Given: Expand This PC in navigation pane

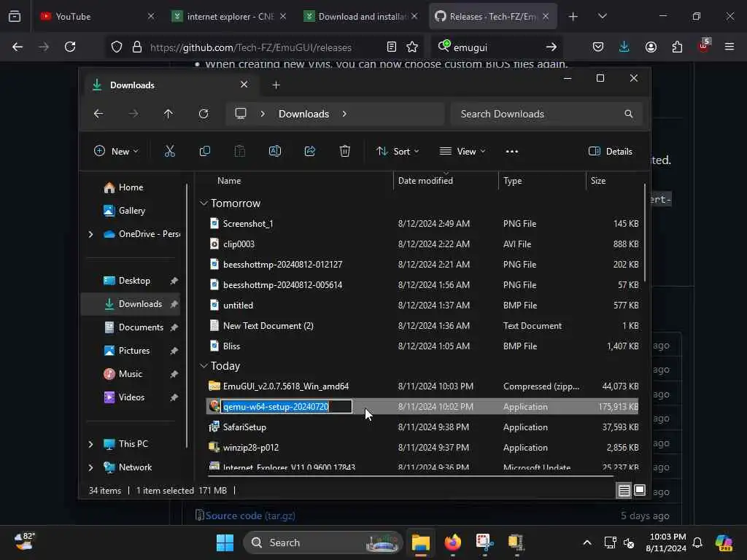Looking at the screenshot, I should [90, 444].
